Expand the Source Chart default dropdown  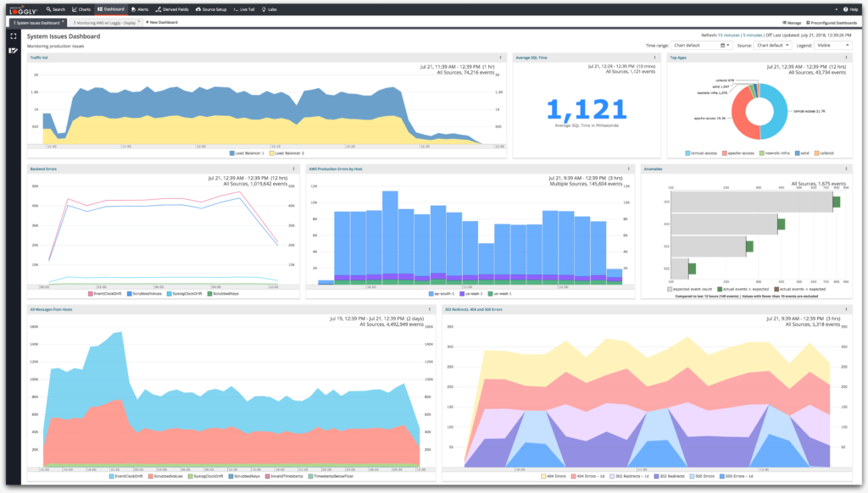coord(772,46)
